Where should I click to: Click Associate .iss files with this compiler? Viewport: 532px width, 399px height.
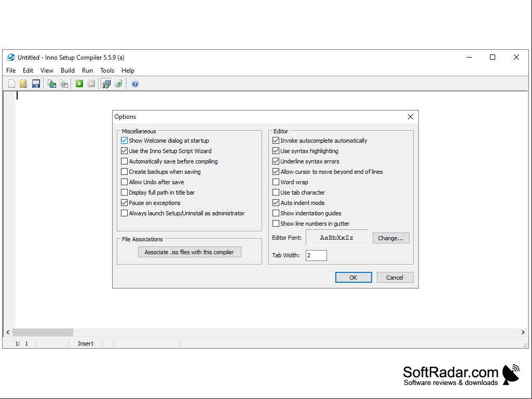point(189,252)
